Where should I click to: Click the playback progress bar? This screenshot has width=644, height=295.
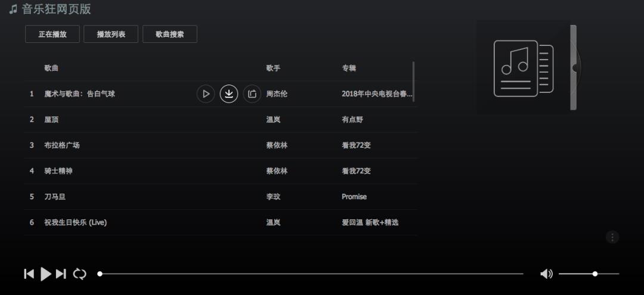311,274
